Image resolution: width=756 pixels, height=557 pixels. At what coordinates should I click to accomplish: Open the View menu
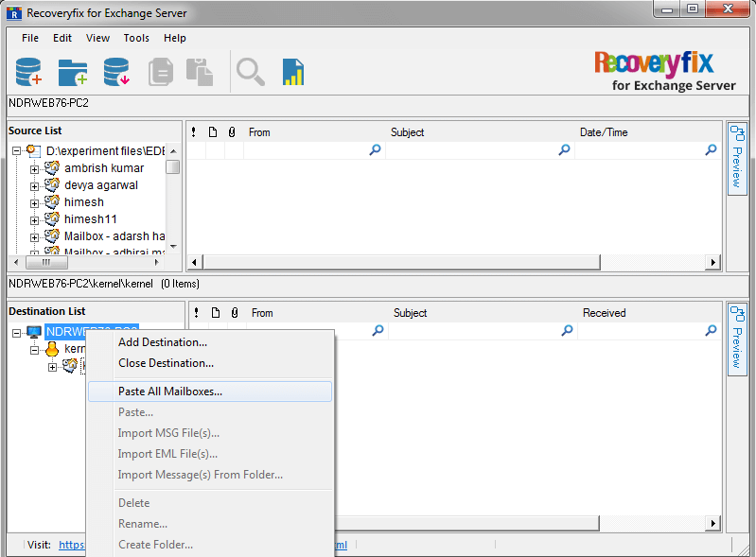tap(97, 38)
